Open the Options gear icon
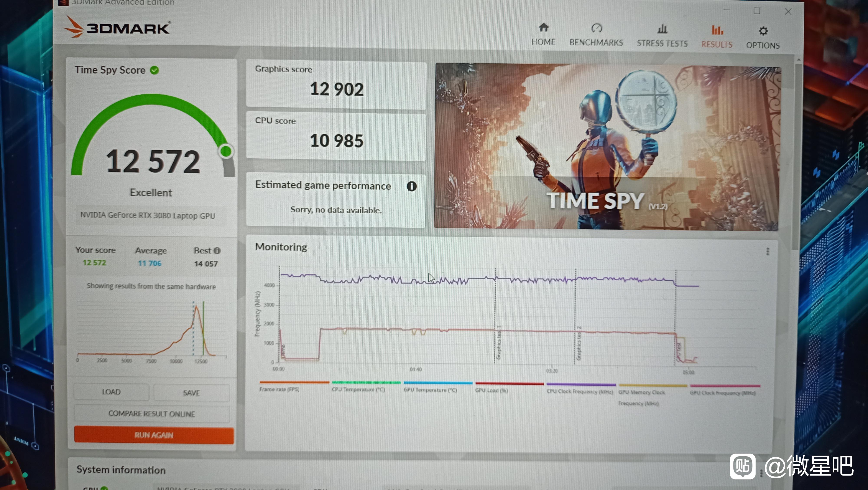 pos(763,31)
